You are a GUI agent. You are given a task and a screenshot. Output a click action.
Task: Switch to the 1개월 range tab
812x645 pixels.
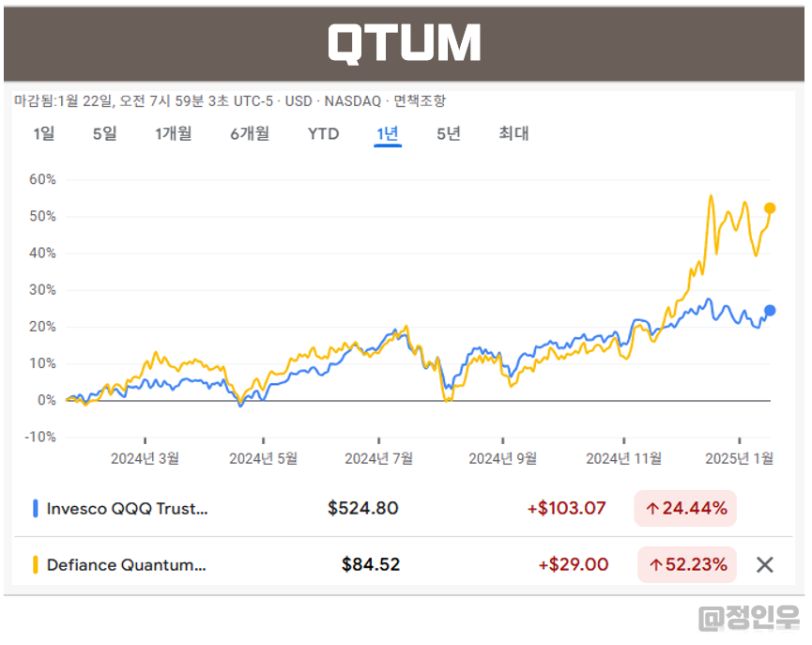(x=174, y=133)
